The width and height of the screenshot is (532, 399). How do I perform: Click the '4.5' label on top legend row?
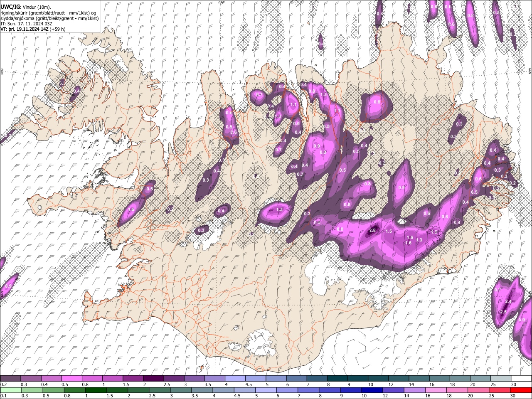tap(249, 384)
